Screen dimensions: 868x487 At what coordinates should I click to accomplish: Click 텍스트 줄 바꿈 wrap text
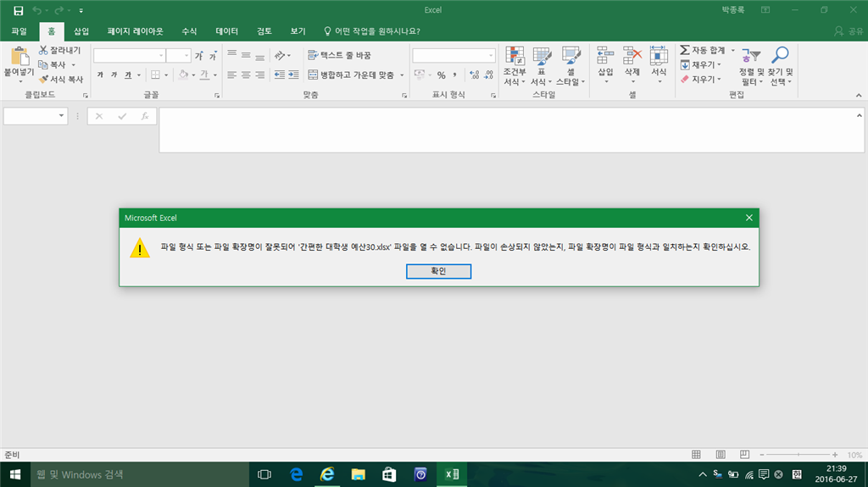point(339,55)
